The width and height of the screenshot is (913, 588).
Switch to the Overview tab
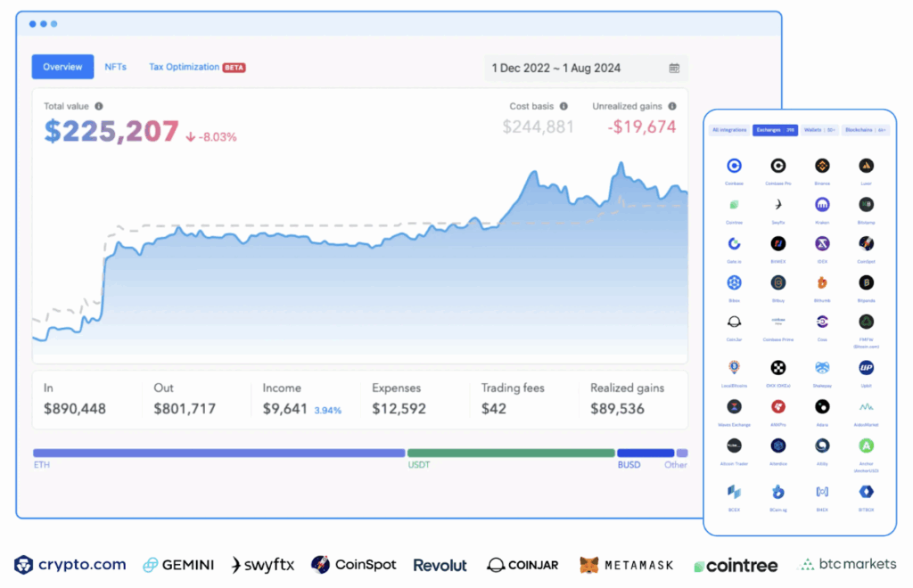(x=62, y=67)
